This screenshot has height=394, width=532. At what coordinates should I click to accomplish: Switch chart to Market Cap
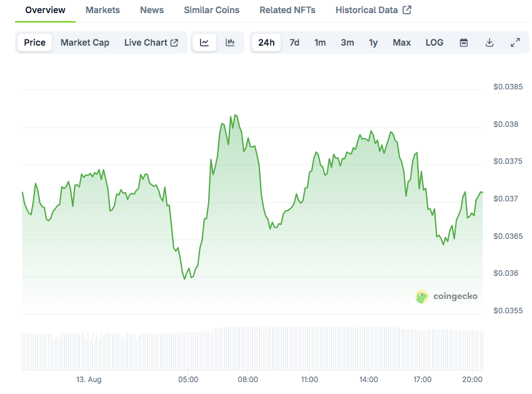coord(85,43)
